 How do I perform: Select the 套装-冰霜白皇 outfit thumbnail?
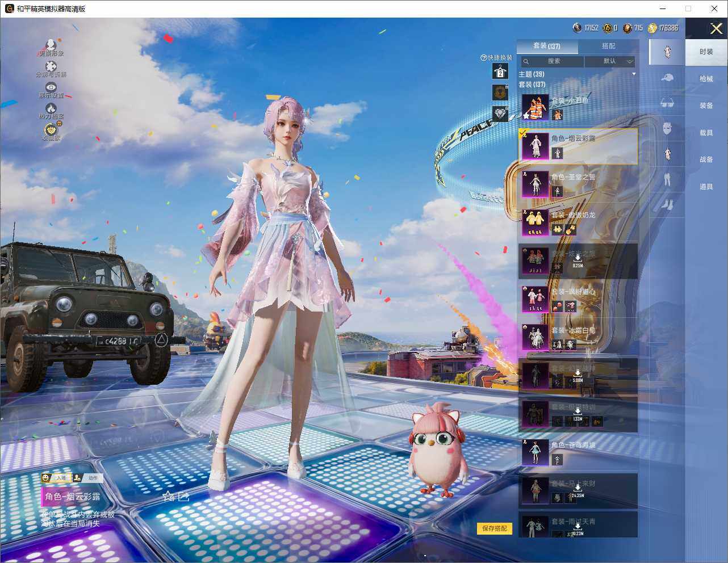click(535, 337)
